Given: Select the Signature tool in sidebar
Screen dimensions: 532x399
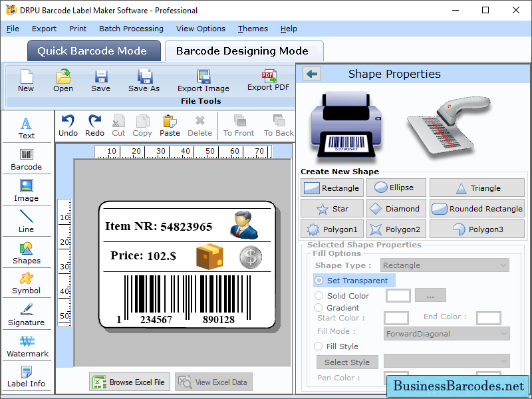Looking at the screenshot, I should point(27,315).
